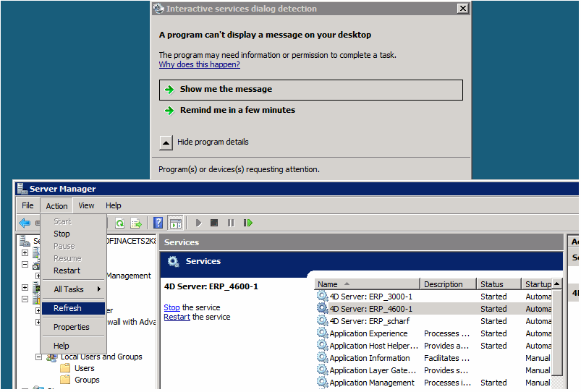The image size is (581, 392).
Task: Click the Restart the service link
Action: click(176, 318)
